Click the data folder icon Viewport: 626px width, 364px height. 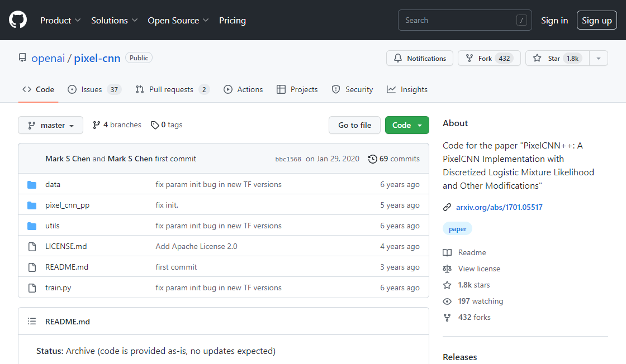tap(32, 185)
